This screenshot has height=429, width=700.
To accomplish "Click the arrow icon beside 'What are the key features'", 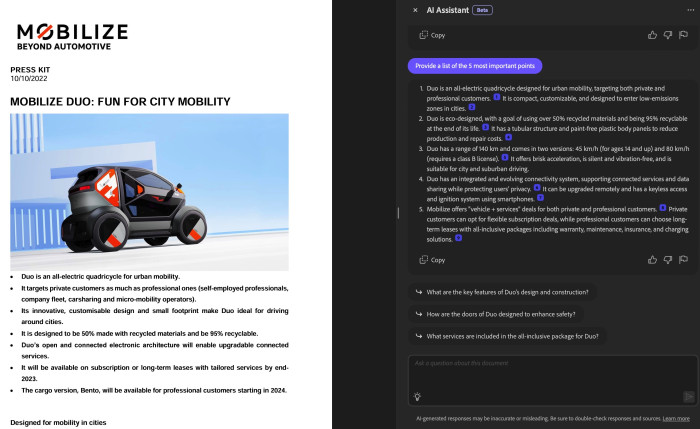I will point(419,292).
